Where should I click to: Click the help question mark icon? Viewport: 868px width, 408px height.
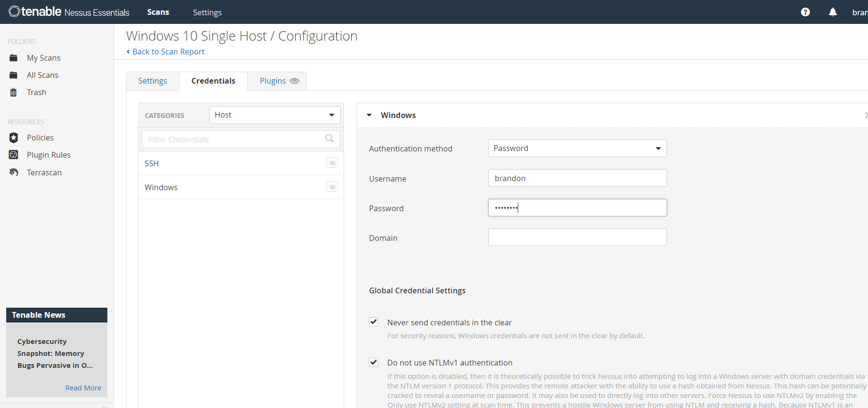coord(805,12)
